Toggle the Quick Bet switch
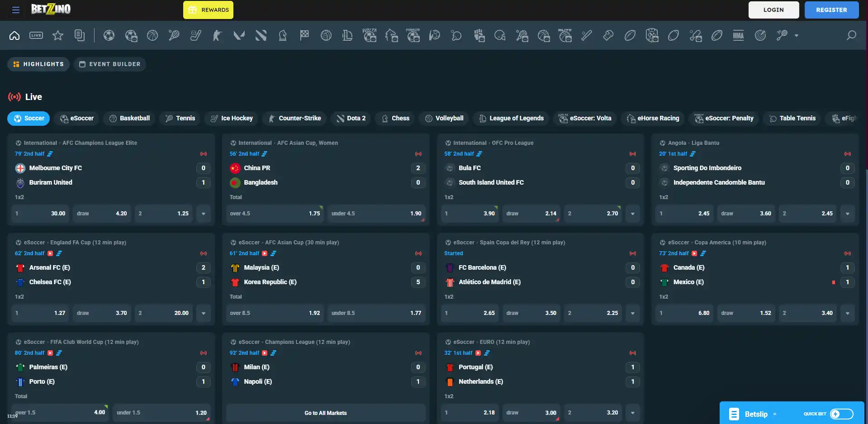Viewport: 868px width, 424px height. [x=841, y=414]
